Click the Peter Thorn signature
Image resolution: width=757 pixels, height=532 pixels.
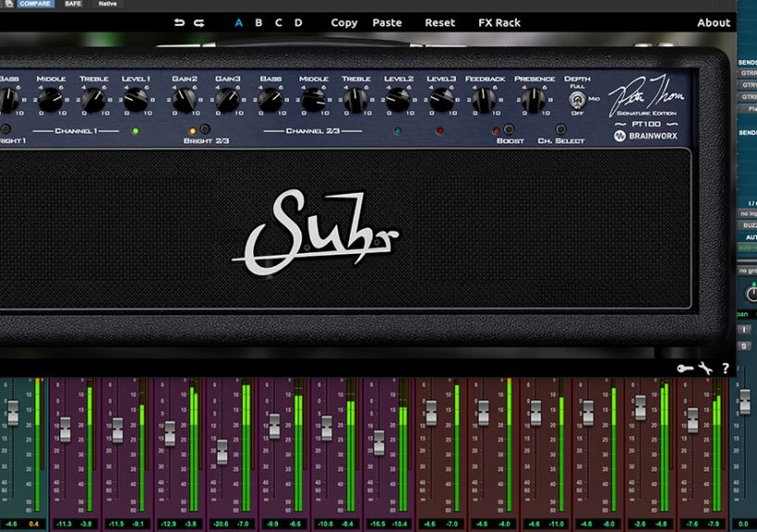647,95
